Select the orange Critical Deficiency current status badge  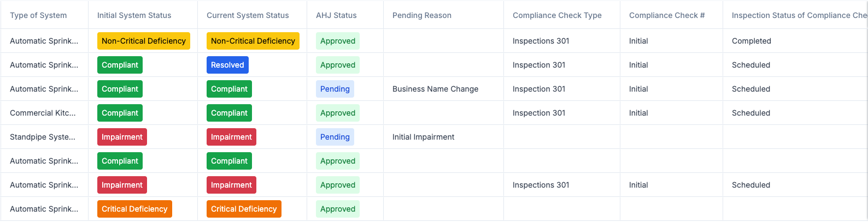(x=244, y=209)
